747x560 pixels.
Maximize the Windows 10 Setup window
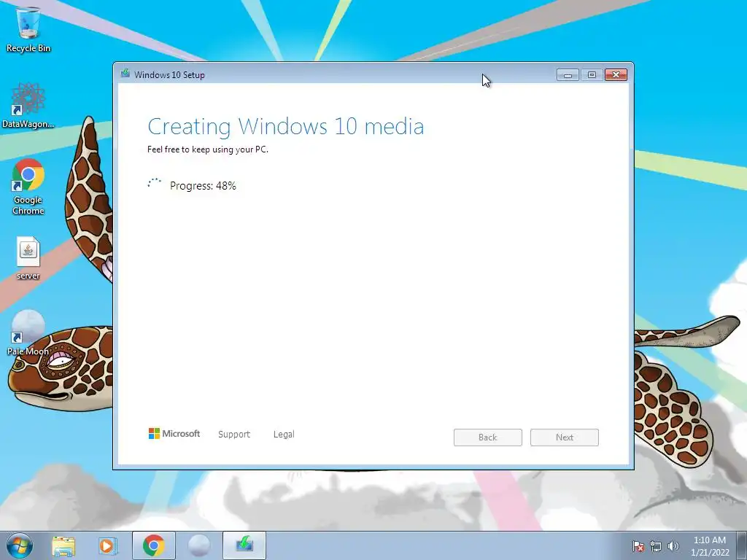pos(592,75)
